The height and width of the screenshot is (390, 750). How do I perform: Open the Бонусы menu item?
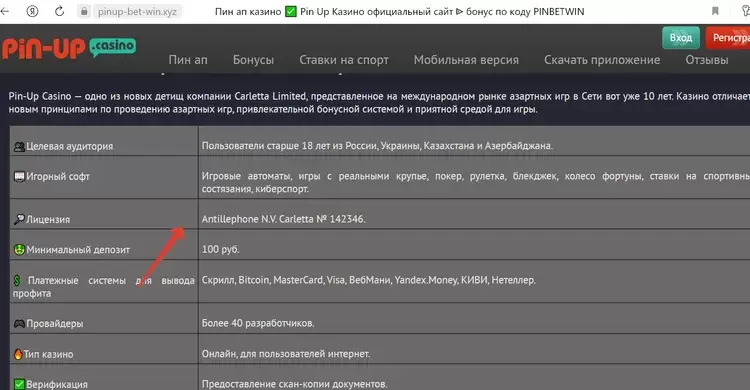tap(253, 60)
